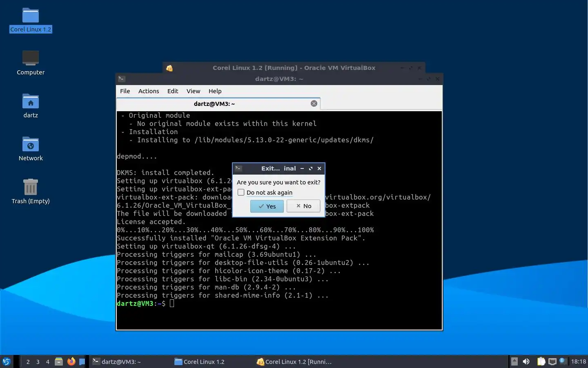Click the 'Successfully installed' extension pack line
Image resolution: width=588 pixels, height=368 pixels.
click(241, 238)
